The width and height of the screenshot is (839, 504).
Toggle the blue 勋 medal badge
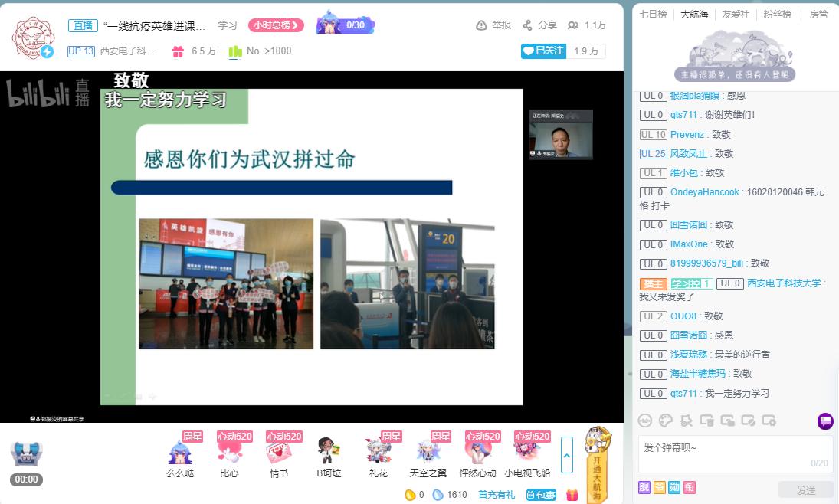coord(674,488)
